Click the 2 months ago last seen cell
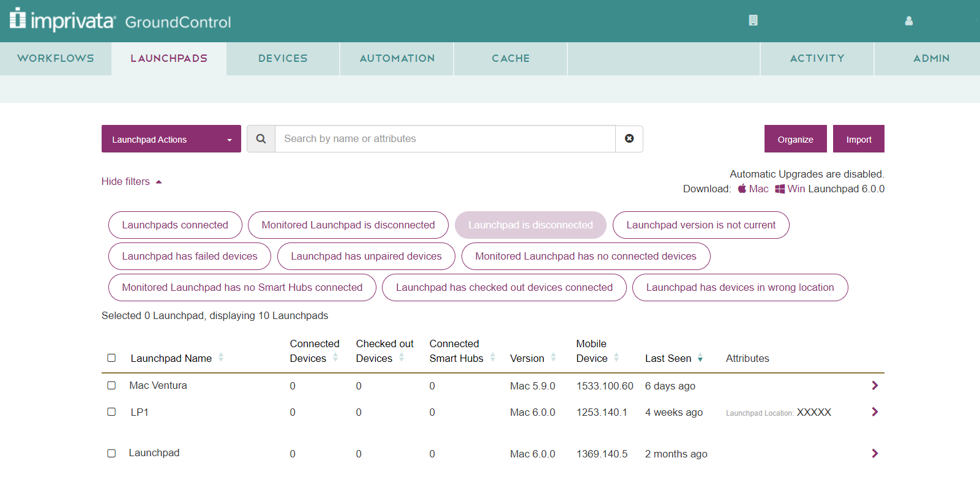 pyautogui.click(x=676, y=454)
